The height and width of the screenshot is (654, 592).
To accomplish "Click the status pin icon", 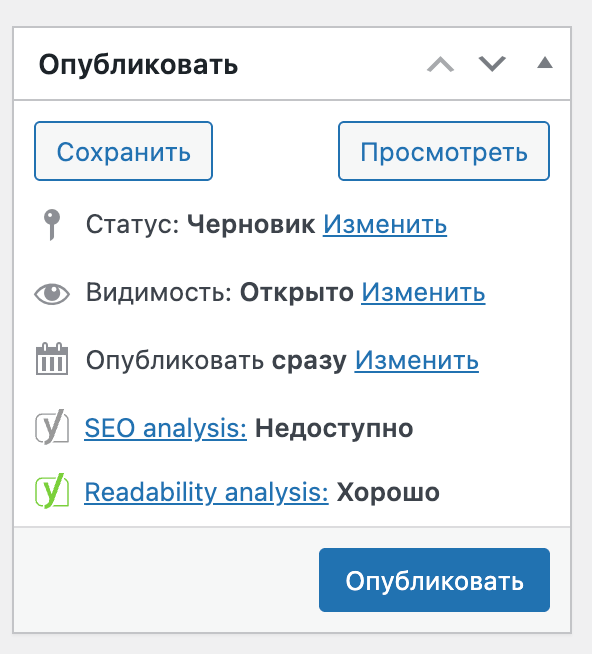I will (x=52, y=224).
